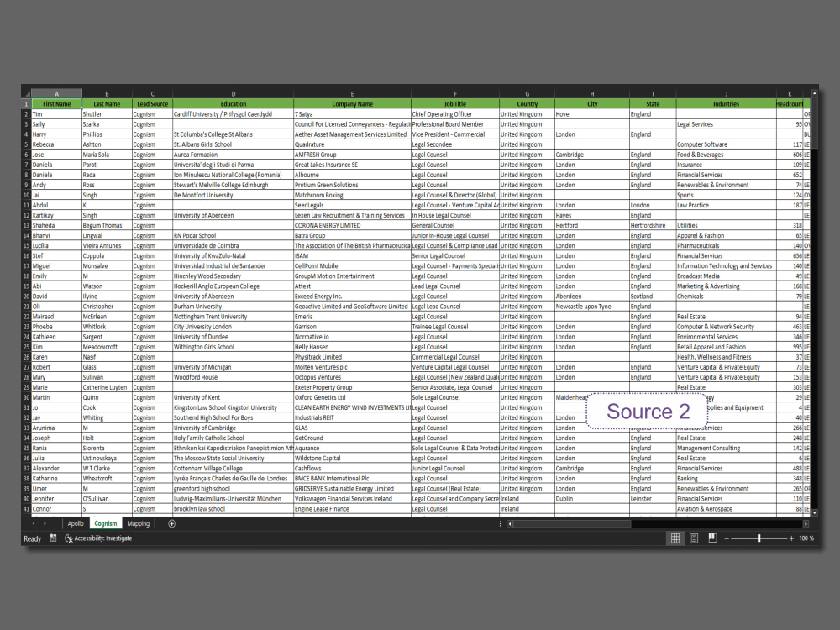Open the zoom dialog via the 100% label
Image resolution: width=840 pixels, height=630 pixels.
806,538
